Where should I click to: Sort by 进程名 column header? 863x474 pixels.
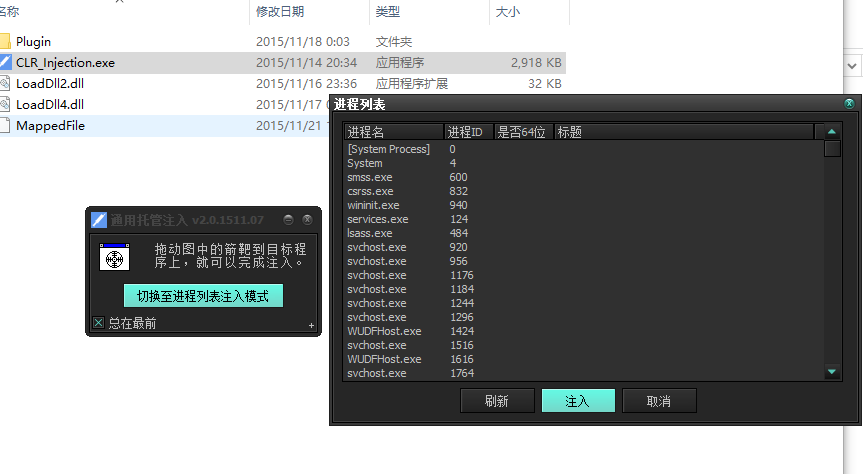(394, 131)
